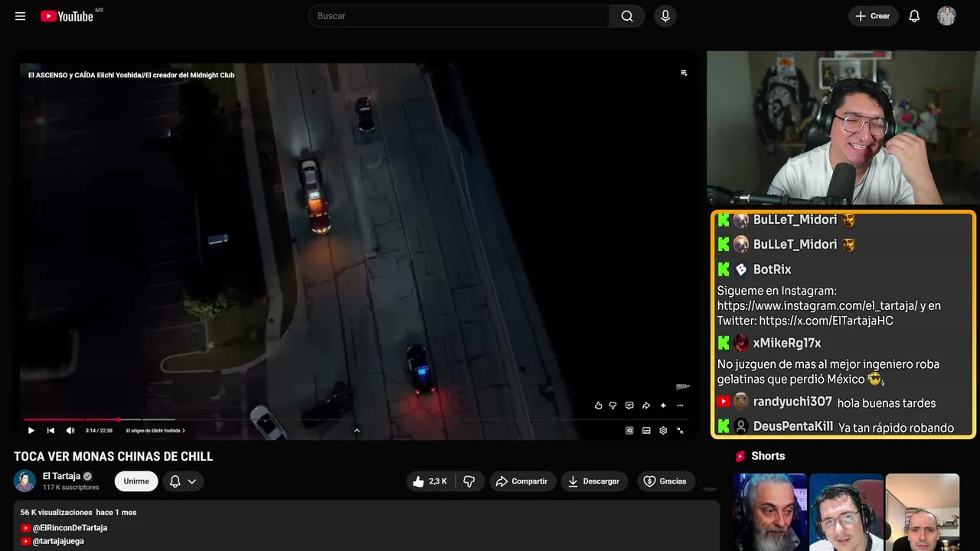Click the magnifier search button
Viewport: 980px width, 551px height.
627,16
